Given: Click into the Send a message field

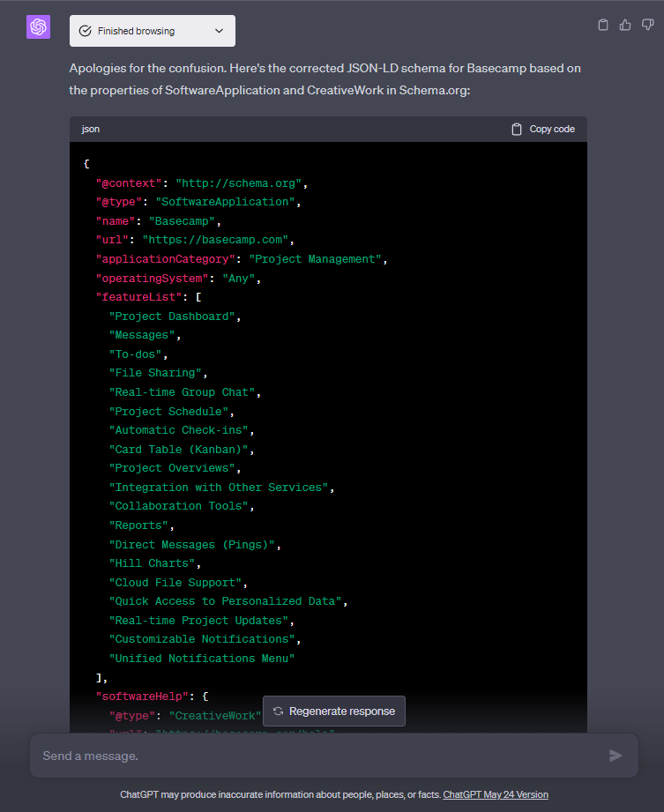Looking at the screenshot, I should (x=334, y=756).
